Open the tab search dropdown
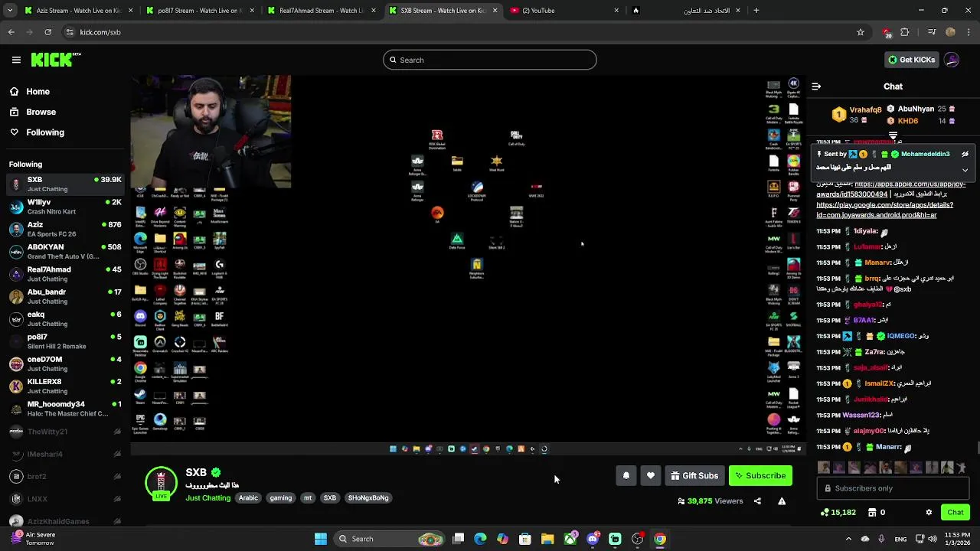 point(9,11)
